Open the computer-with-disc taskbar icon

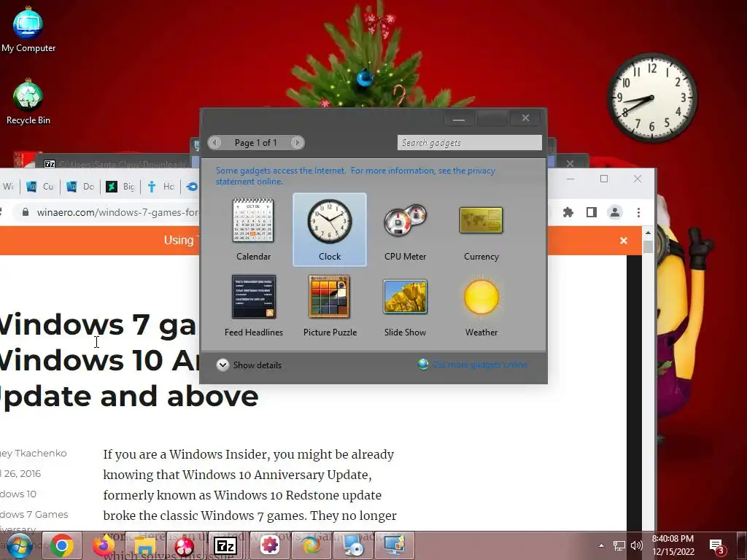coord(353,545)
